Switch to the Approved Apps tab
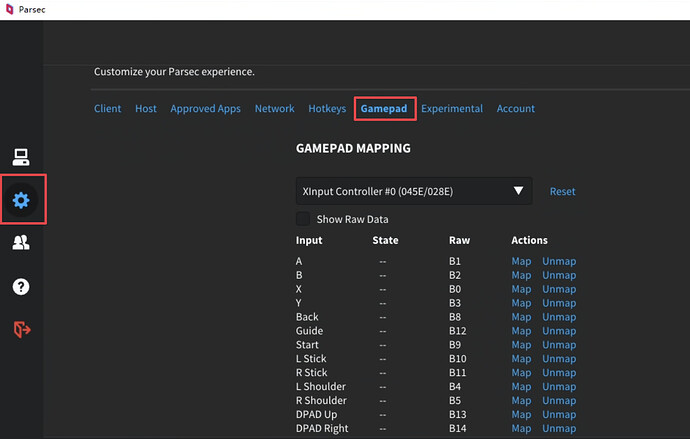This screenshot has width=690, height=439. coord(206,109)
